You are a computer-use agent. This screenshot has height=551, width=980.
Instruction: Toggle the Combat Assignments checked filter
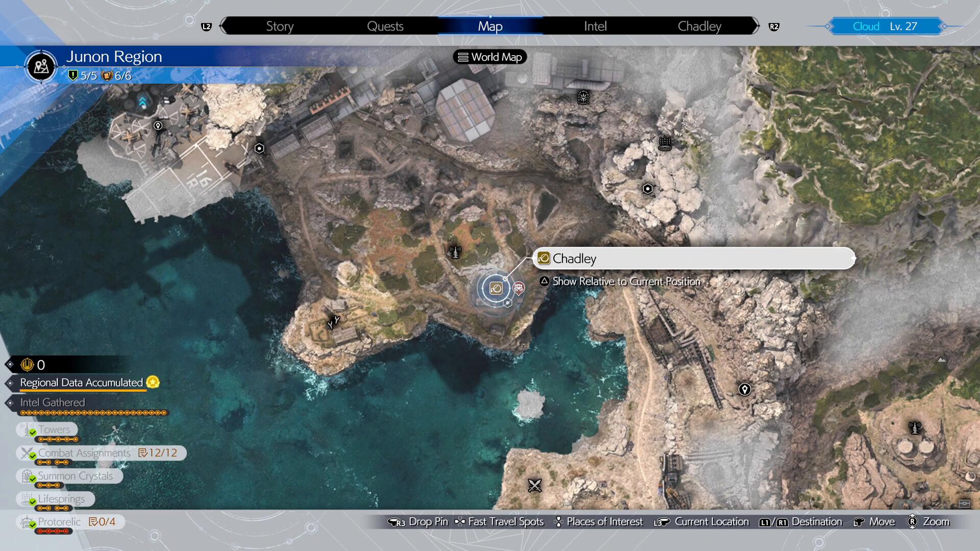[x=33, y=455]
